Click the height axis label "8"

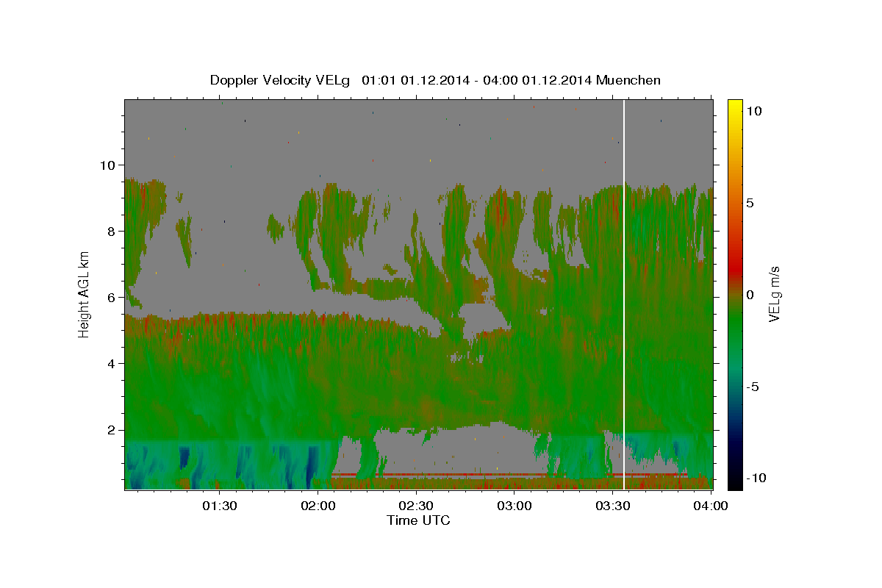click(111, 232)
